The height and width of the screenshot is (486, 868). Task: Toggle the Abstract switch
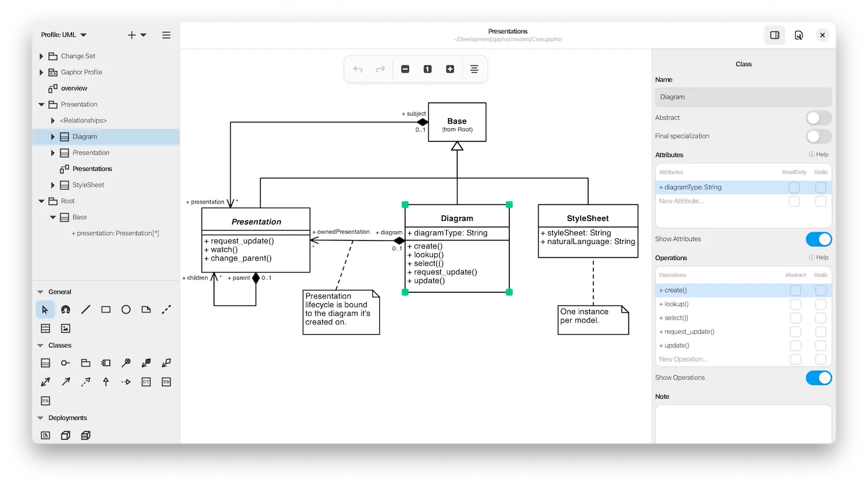818,118
